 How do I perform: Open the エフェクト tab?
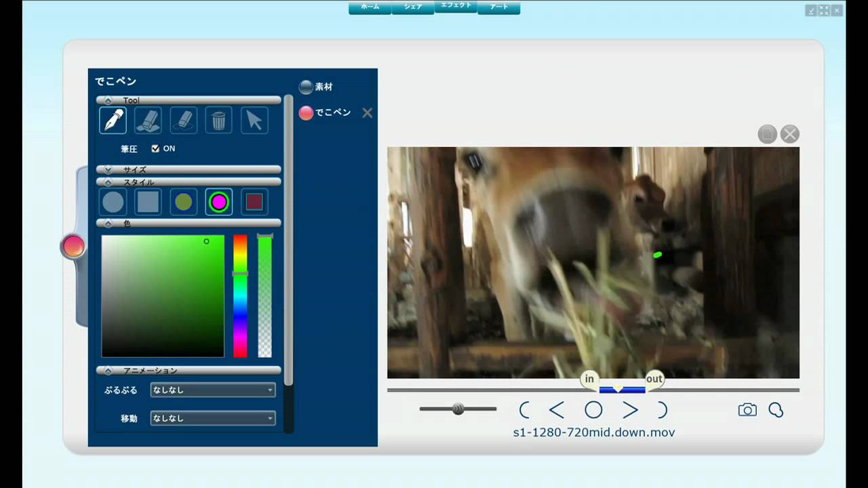coord(456,5)
